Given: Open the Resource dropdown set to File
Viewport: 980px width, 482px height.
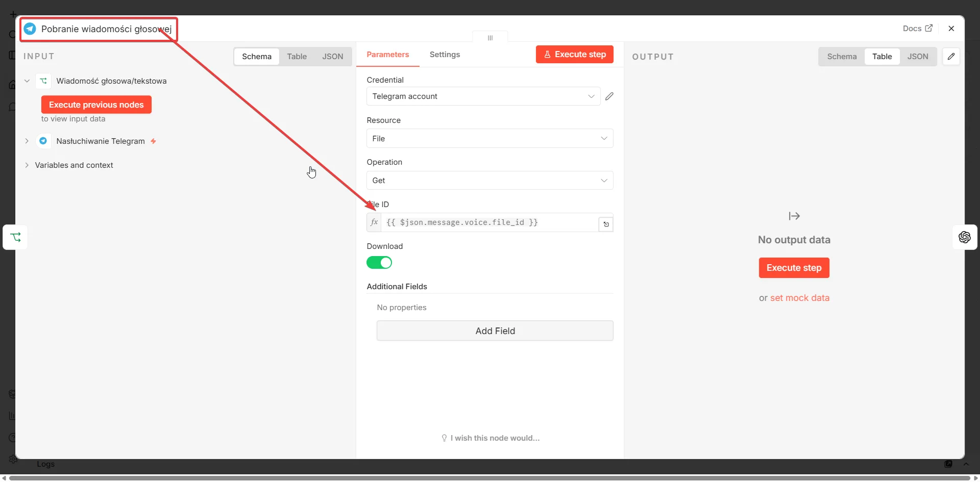Looking at the screenshot, I should 490,139.
